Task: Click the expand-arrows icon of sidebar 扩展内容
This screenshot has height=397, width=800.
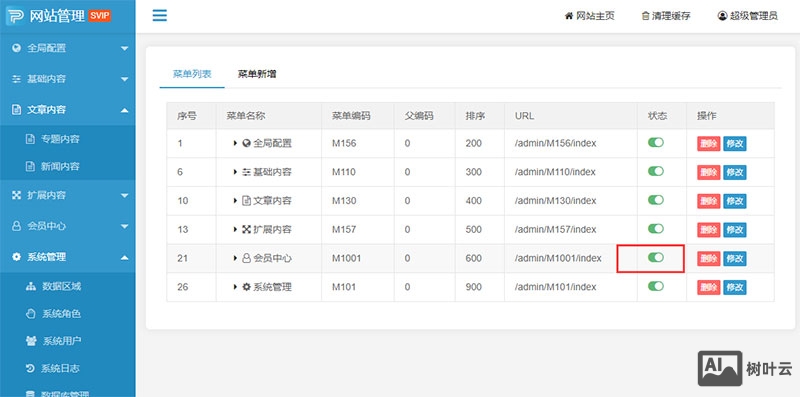Action: (x=16, y=195)
